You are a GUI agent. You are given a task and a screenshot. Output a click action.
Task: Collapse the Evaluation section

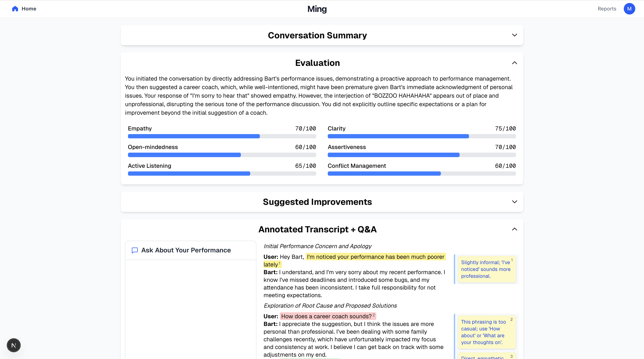514,63
